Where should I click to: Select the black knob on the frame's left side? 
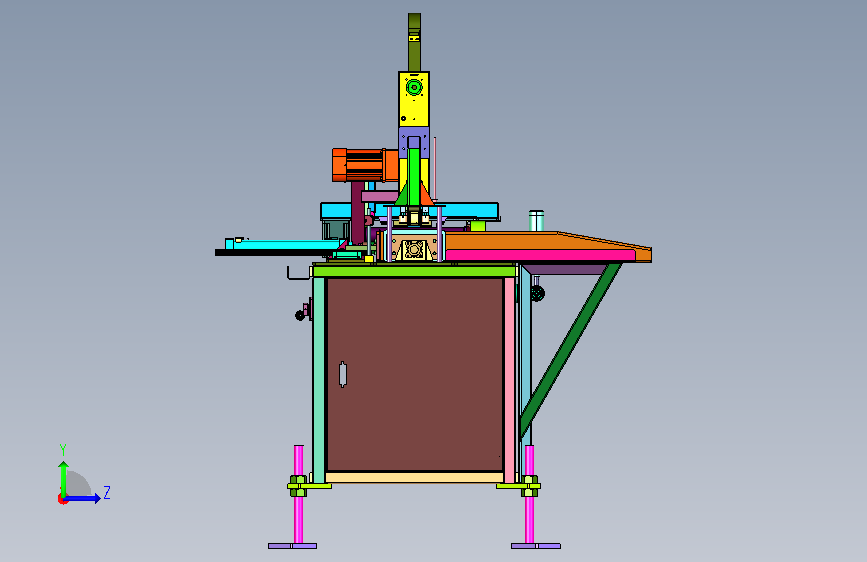pos(300,315)
